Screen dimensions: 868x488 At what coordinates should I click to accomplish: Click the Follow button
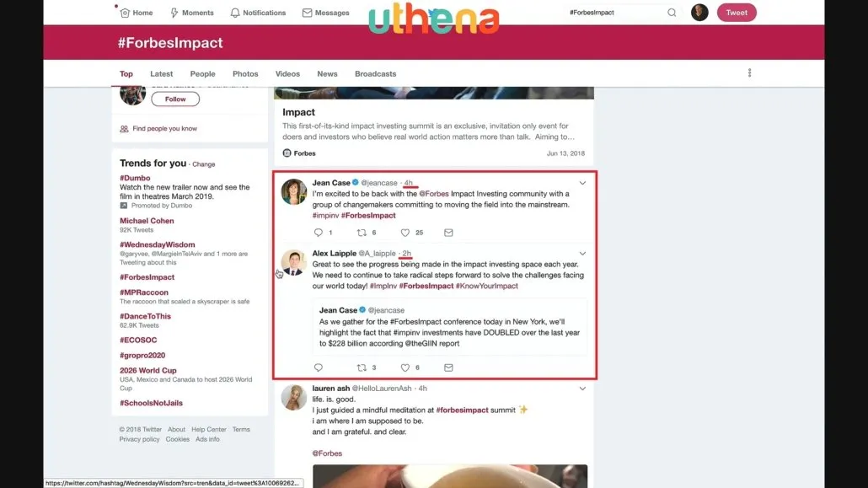pos(175,99)
